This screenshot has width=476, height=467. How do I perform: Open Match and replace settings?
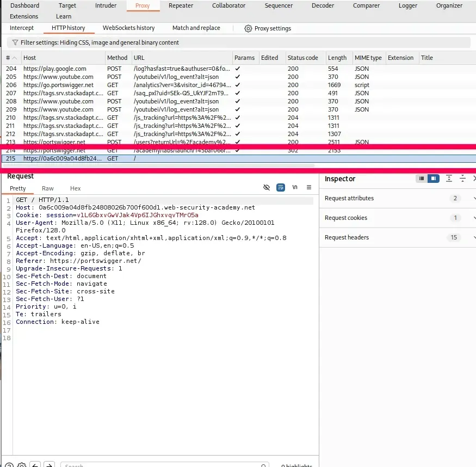pyautogui.click(x=196, y=28)
